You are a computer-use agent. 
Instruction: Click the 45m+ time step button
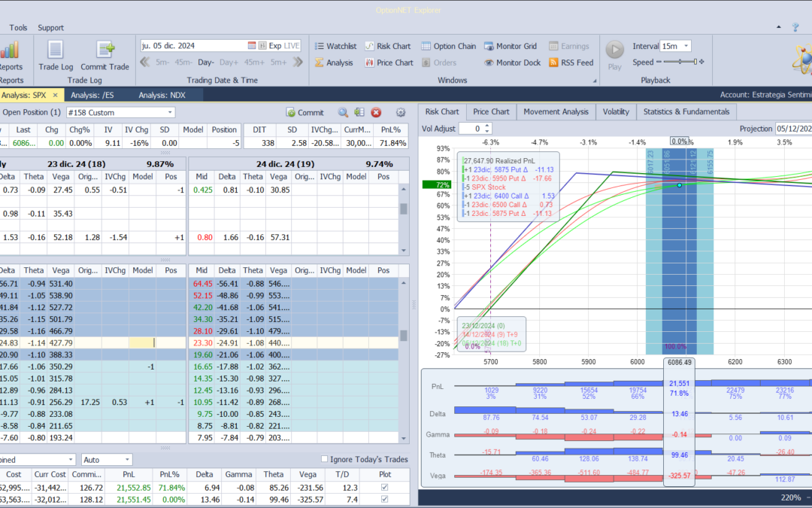tap(254, 62)
